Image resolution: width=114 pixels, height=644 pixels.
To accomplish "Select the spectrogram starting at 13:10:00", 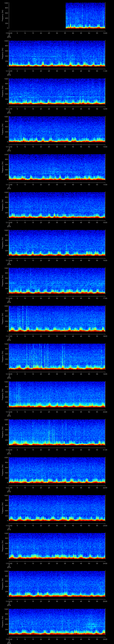I will click(57, 53).
